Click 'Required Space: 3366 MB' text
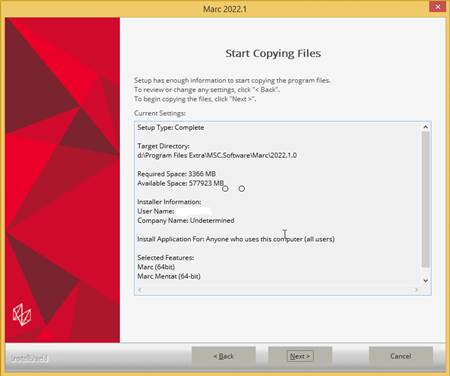450x376 pixels. tap(176, 174)
